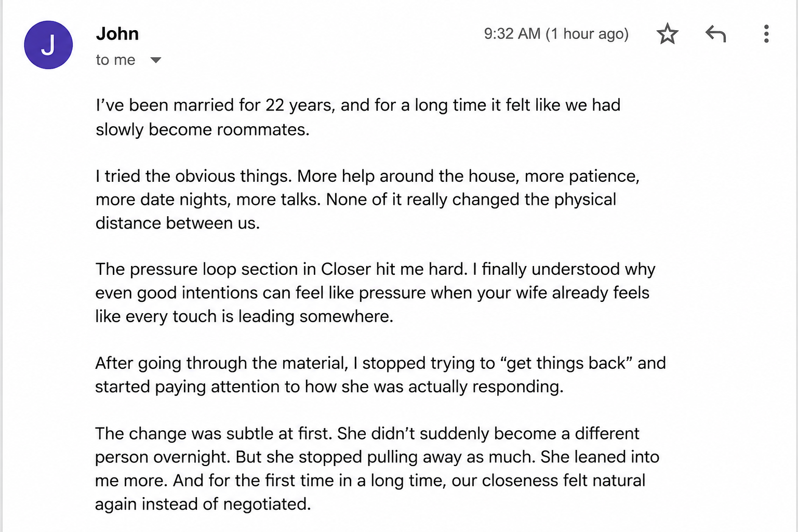798x532 pixels.
Task: Click the line 'started paying attention to how she'
Action: pyautogui.click(x=329, y=387)
